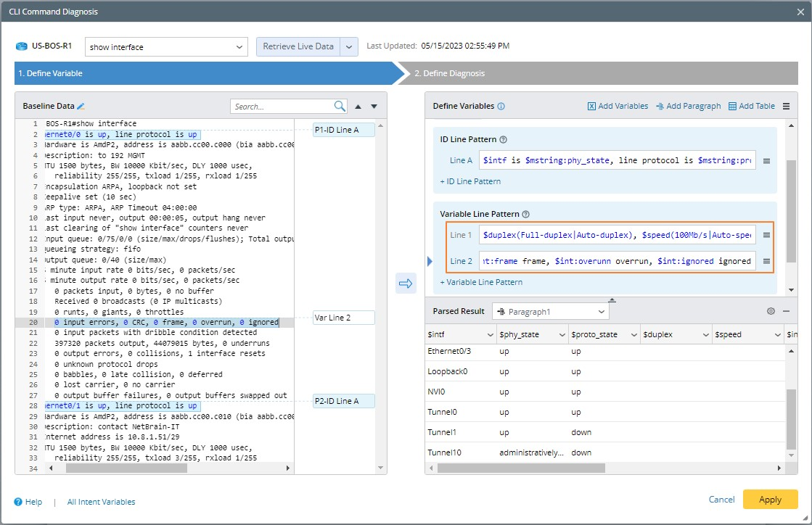This screenshot has width=812, height=525.
Task: Click the Add Table option
Action: [751, 107]
